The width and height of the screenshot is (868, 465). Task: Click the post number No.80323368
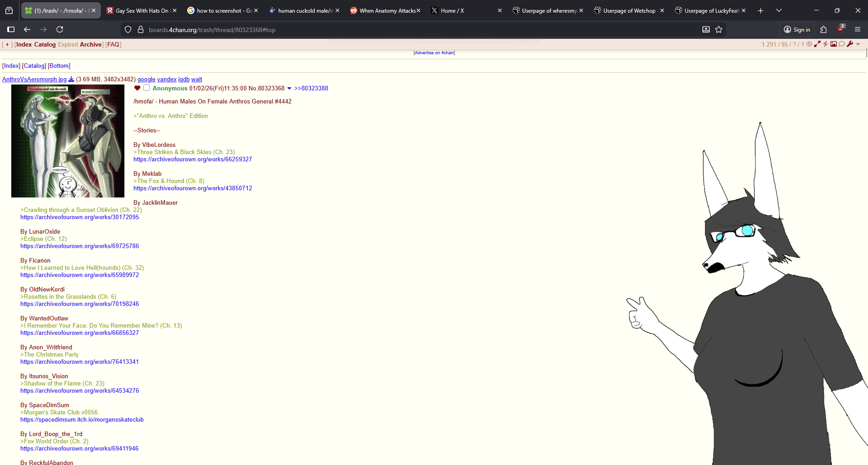coord(266,88)
